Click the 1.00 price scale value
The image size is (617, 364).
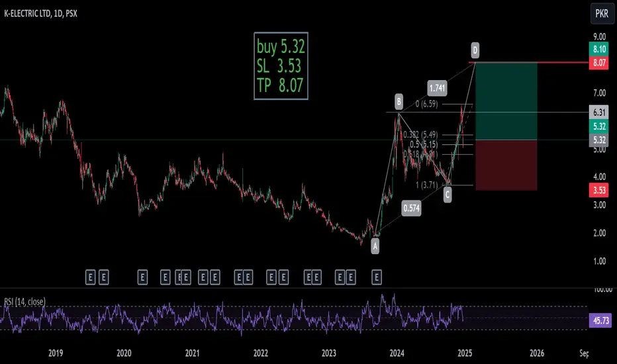click(x=599, y=261)
